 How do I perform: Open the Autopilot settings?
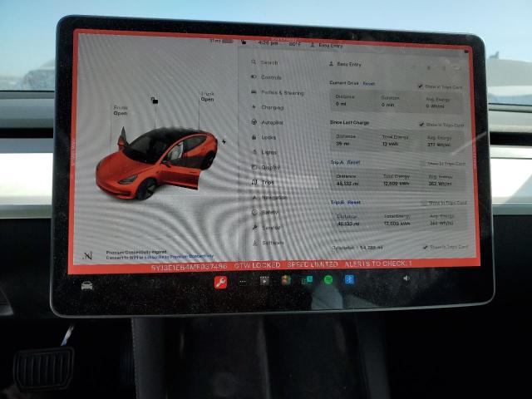point(267,122)
